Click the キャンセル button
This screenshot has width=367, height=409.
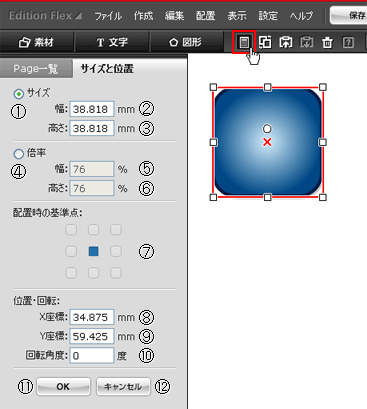coord(123,387)
